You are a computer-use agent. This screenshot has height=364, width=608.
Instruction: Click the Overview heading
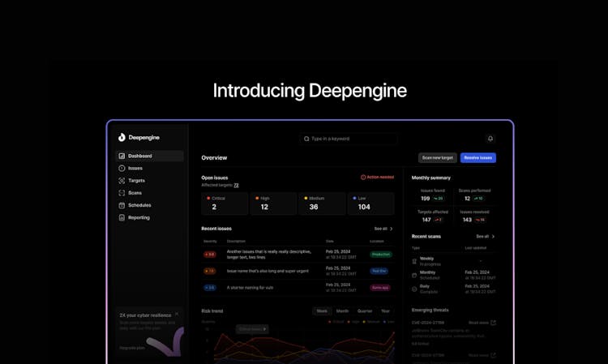214,158
